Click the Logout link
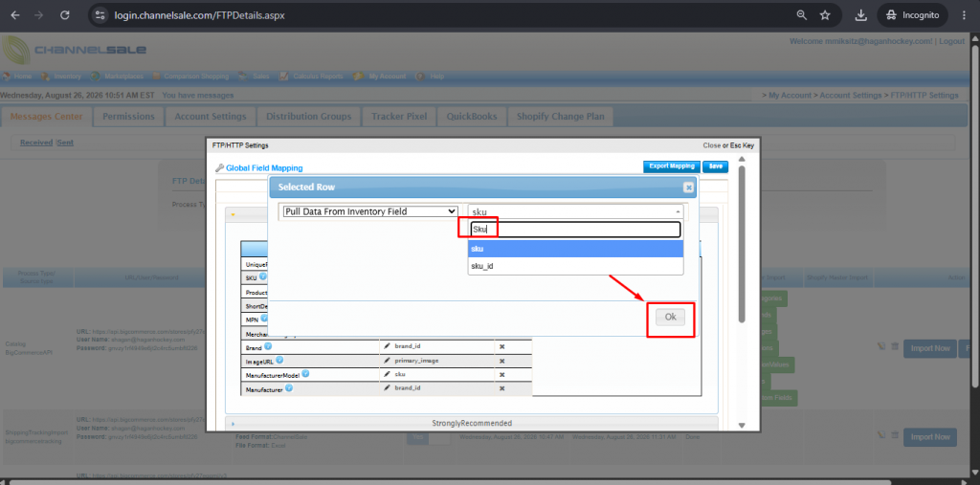980x485 pixels. coord(952,40)
